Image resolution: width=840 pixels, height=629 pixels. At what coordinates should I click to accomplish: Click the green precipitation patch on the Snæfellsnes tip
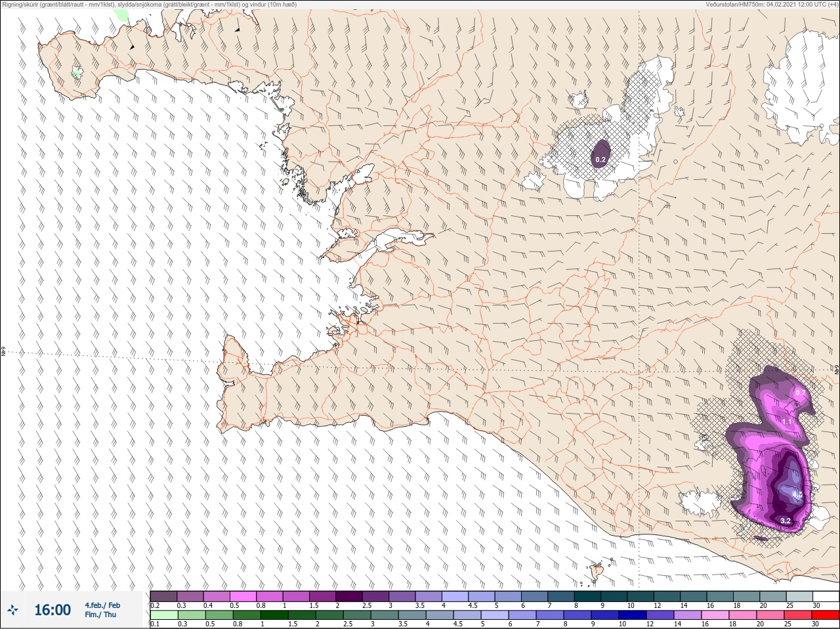coord(77,73)
